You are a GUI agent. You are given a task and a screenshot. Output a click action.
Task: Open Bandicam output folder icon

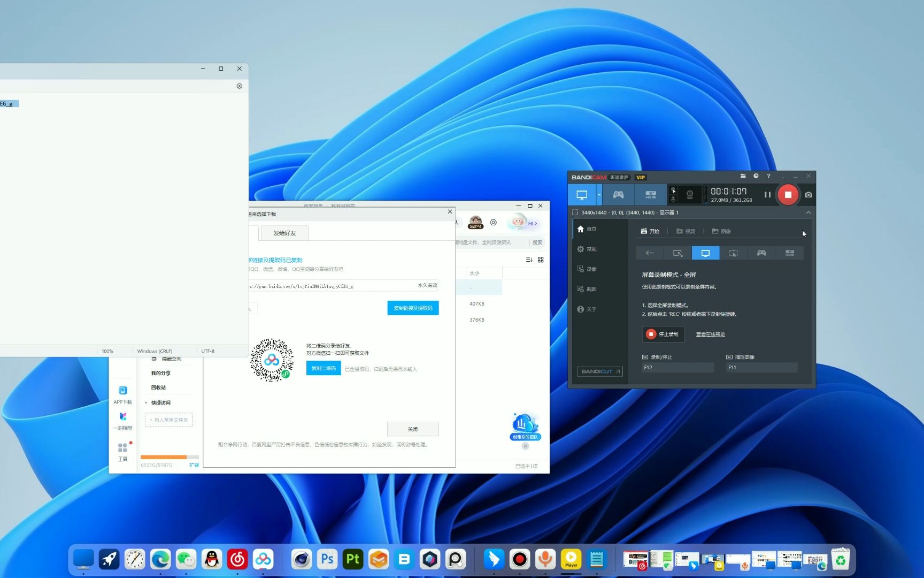(743, 176)
